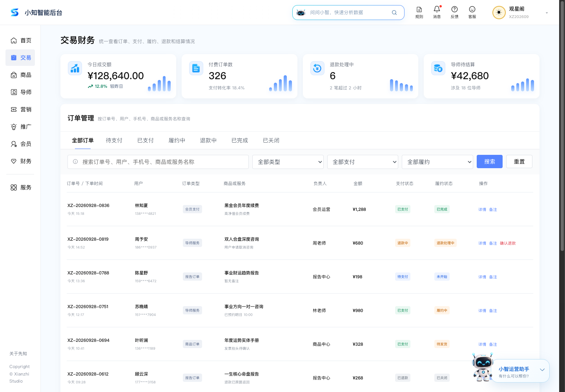The image size is (565, 392).
Task: Click 备注 for order XZ-20260928-0788
Action: 493,277
